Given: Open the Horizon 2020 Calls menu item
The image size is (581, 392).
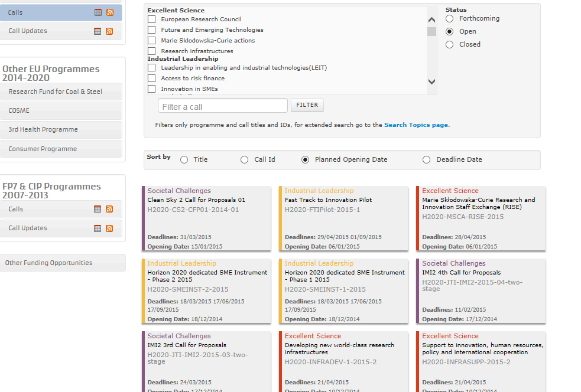Looking at the screenshot, I should [61, 12].
